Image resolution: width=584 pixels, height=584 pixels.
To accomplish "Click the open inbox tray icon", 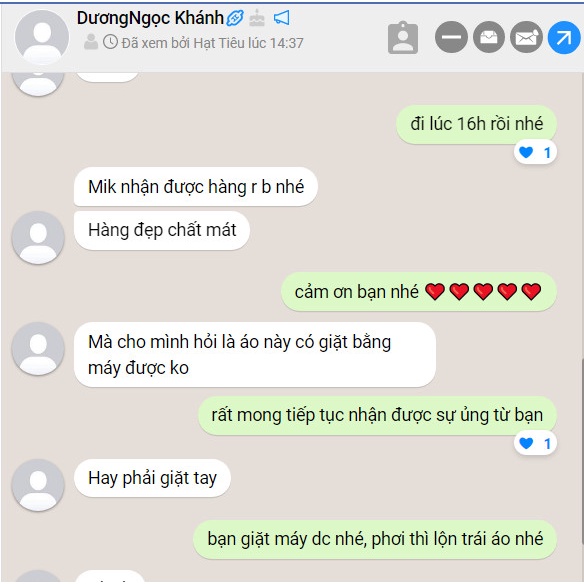I will pos(489,37).
